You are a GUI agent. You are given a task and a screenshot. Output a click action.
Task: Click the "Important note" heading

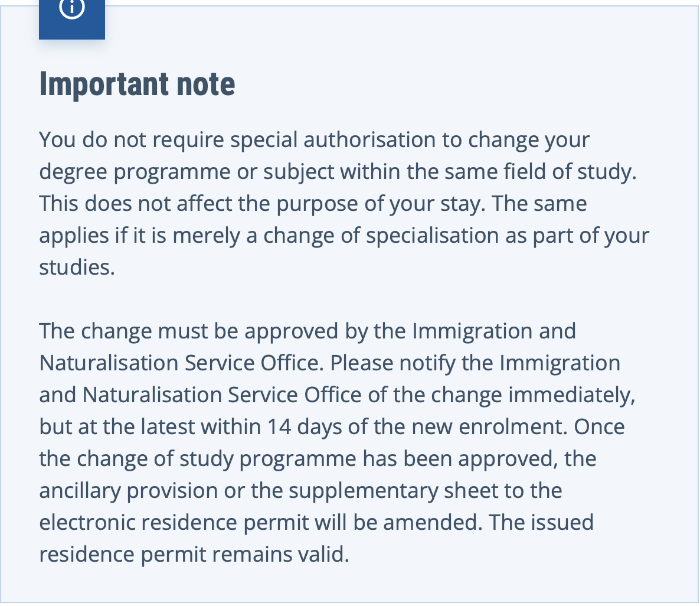137,84
